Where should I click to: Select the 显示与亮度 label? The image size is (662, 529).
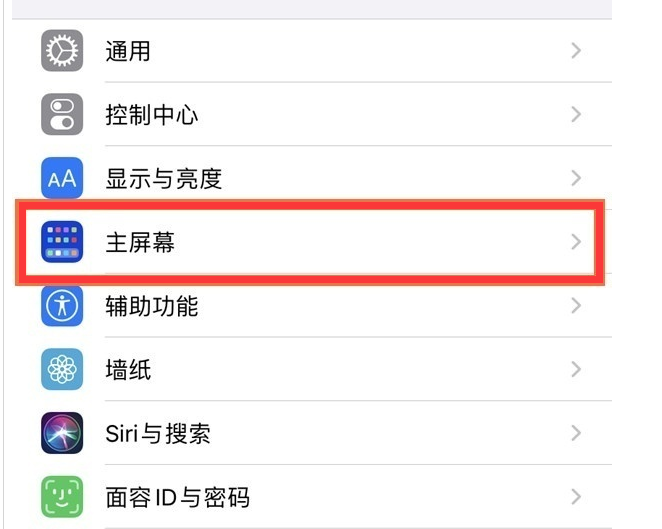tap(164, 179)
